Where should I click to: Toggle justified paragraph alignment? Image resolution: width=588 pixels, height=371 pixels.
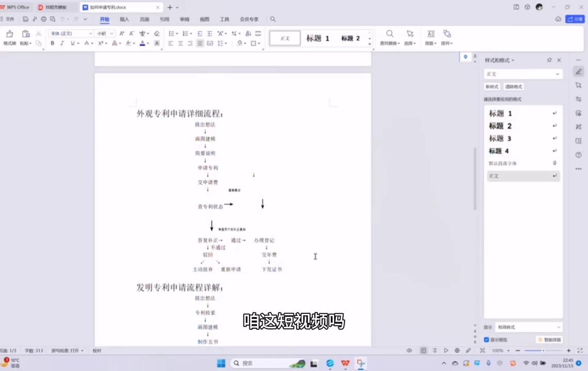(199, 43)
